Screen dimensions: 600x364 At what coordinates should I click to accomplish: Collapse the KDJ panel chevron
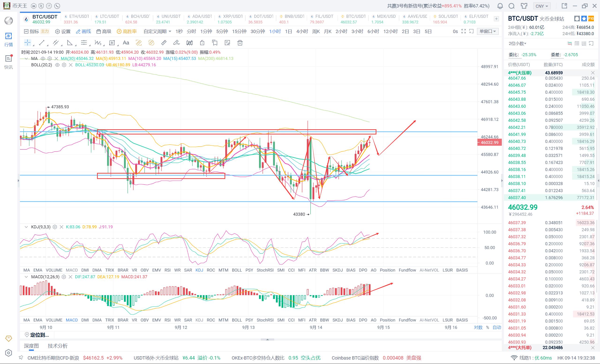tap(26, 227)
